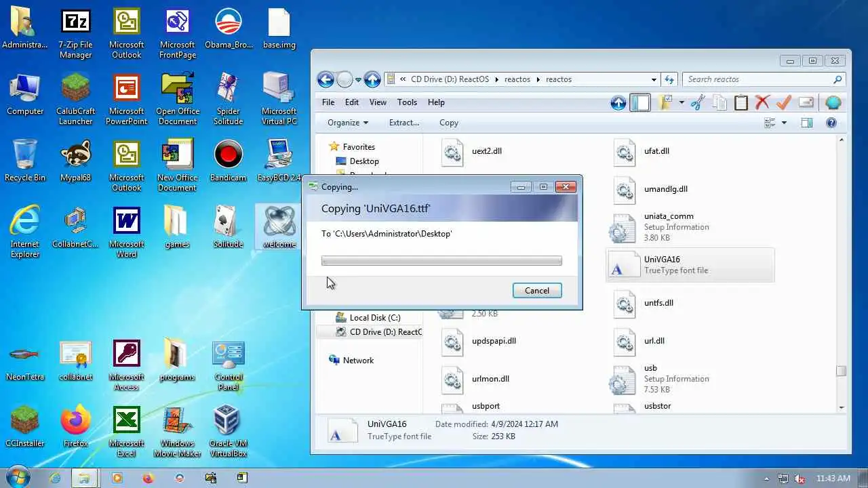Click the Bandicam desktop icon

tap(229, 161)
